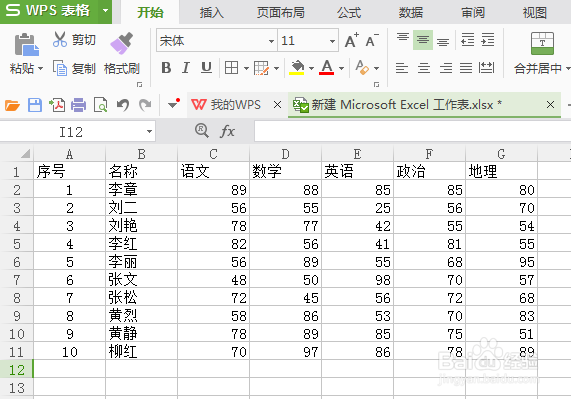
Task: Undo the last action
Action: (x=123, y=105)
